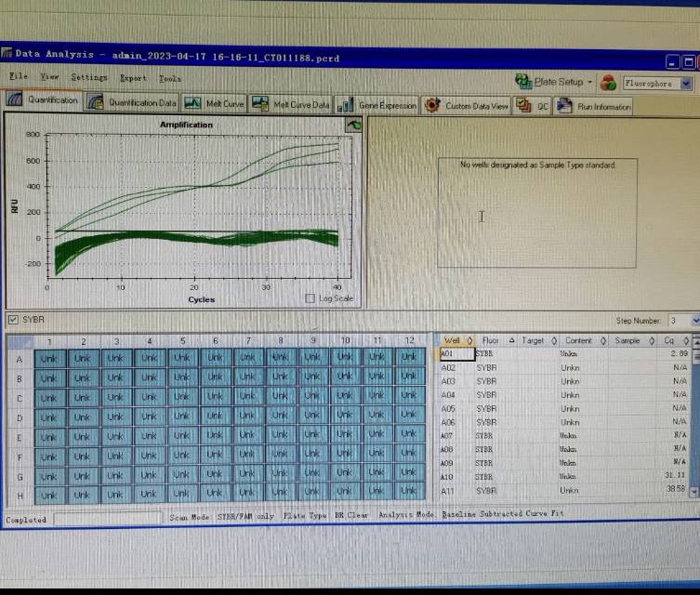
Task: Open the File menu
Action: [x=19, y=76]
